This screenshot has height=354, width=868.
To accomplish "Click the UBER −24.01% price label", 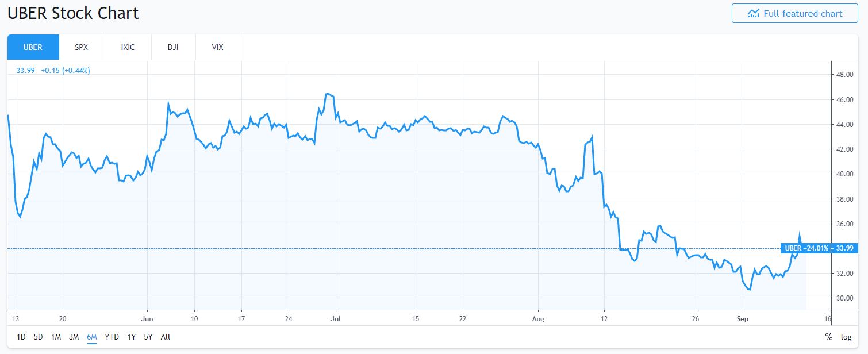I will click(806, 248).
